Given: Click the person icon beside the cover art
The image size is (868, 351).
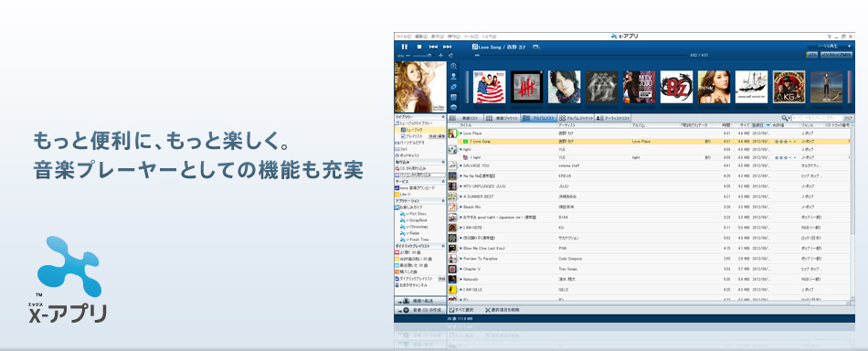Looking at the screenshot, I should click(453, 77).
